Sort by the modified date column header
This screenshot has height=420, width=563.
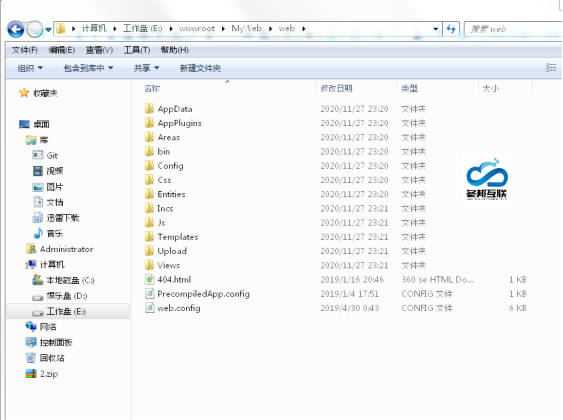(336, 88)
